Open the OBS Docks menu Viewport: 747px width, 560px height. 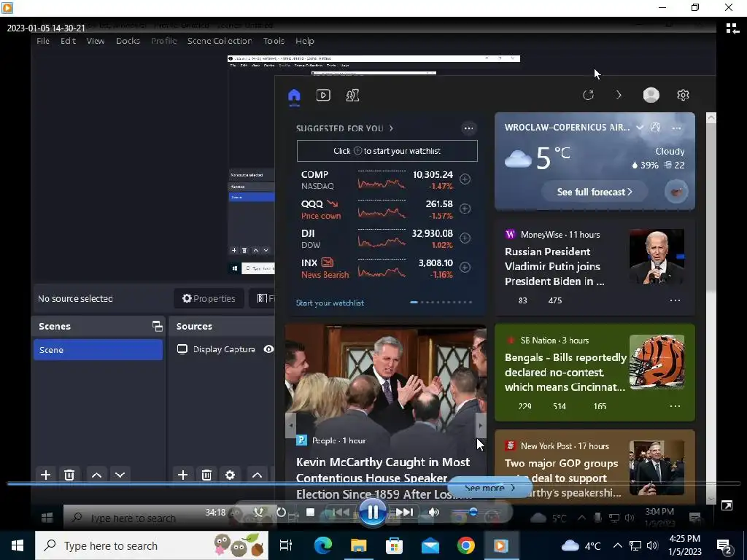click(128, 41)
